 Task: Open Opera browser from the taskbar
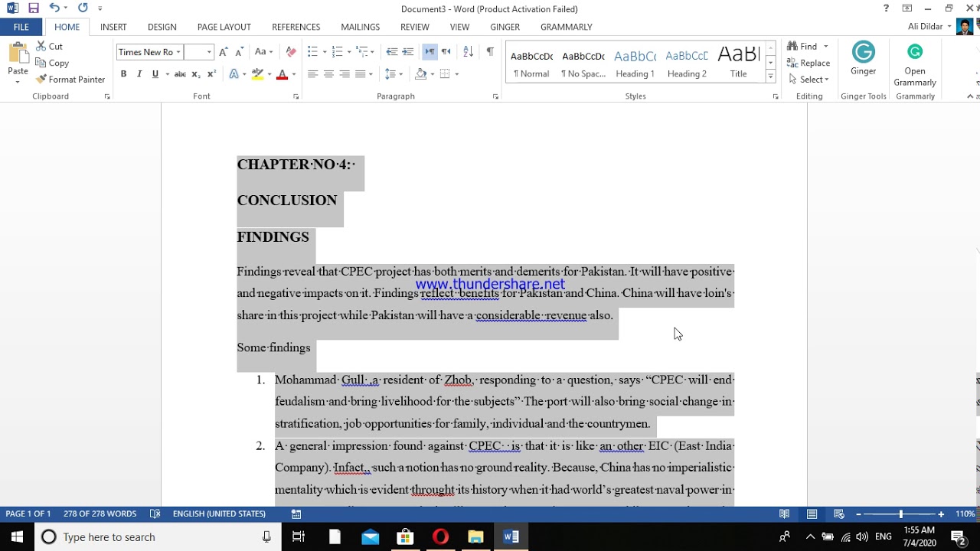point(440,537)
